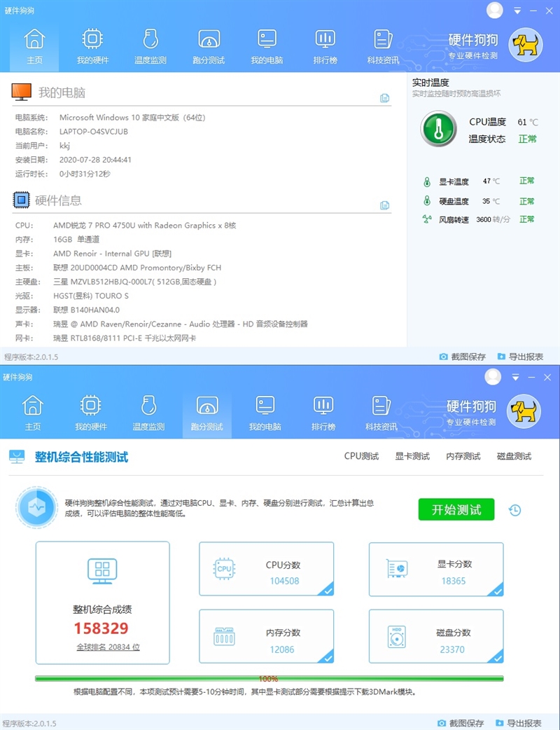Open the dropdown menu arrow in bottom window
This screenshot has width=560, height=730.
(x=515, y=377)
